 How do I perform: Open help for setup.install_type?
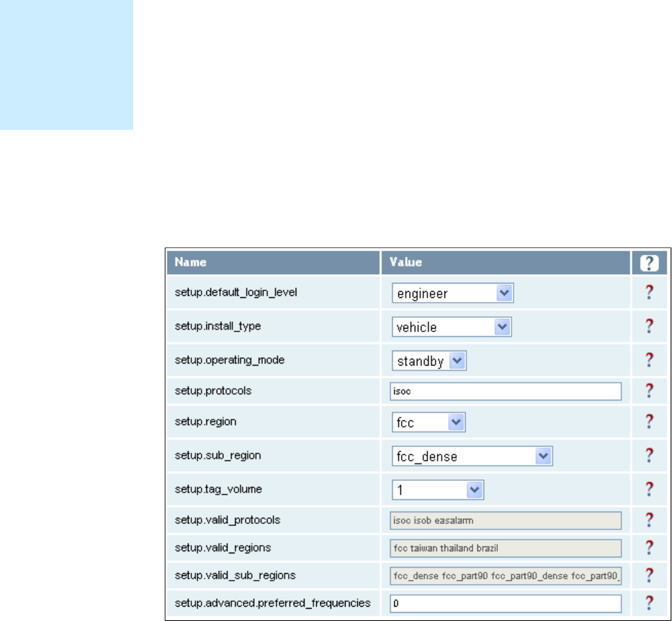[649, 327]
